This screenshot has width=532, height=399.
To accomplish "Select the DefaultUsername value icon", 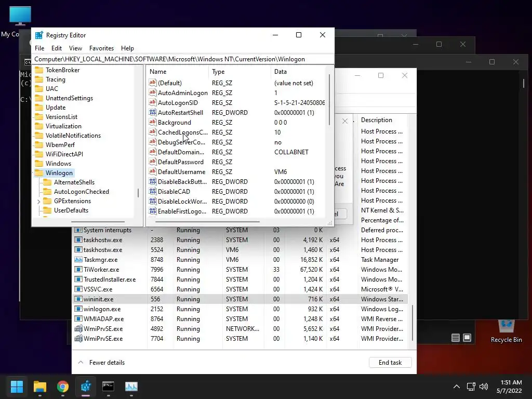I will point(153,171).
